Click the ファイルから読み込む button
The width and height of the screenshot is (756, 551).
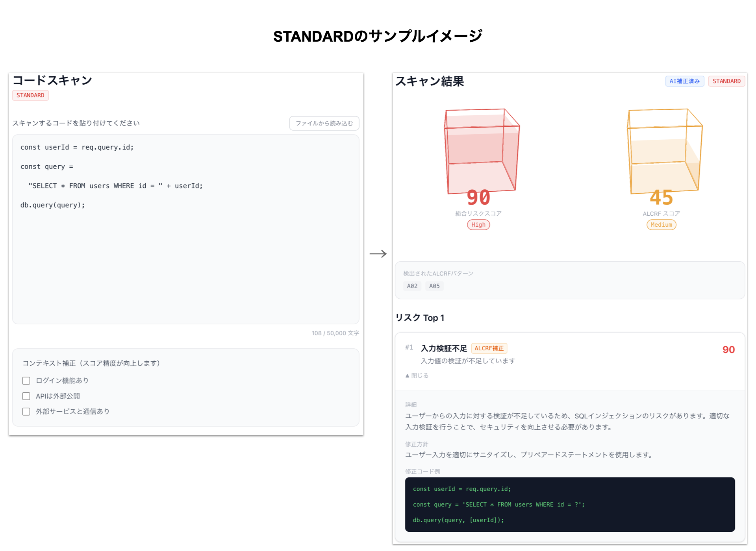point(324,123)
